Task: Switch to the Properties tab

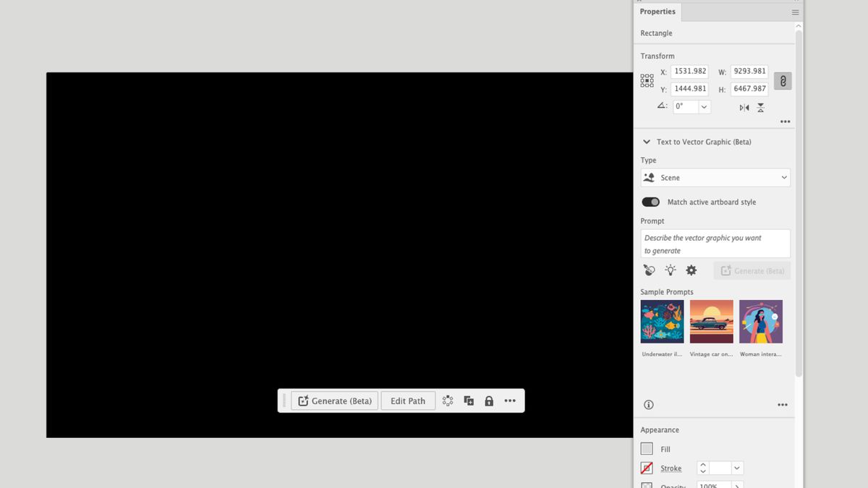Action: (x=657, y=12)
